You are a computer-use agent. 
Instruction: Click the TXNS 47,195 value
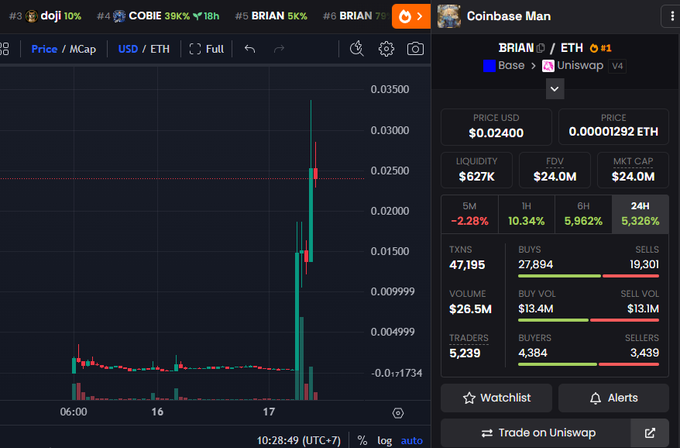click(467, 265)
